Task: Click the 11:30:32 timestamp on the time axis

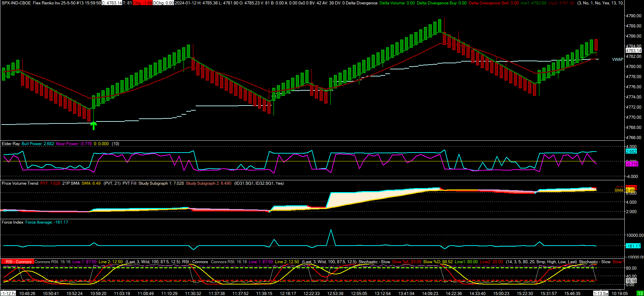Action: coord(193,293)
